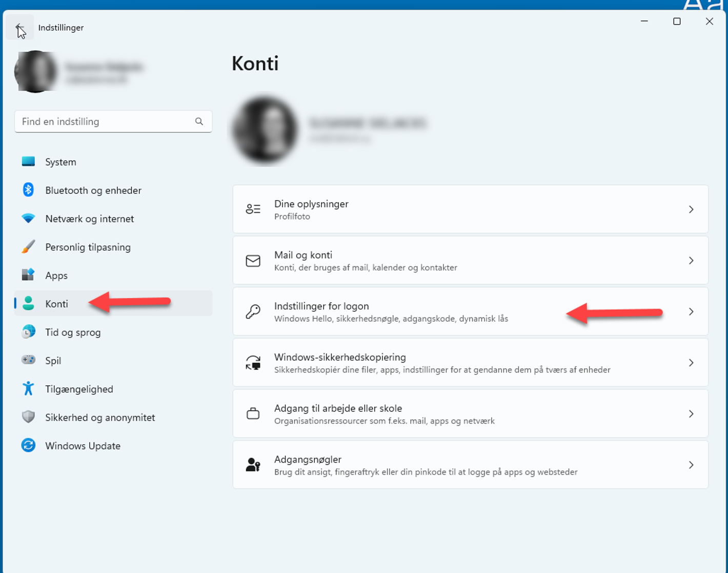Viewport: 728px width, 573px height.
Task: Minimize the Indstillinger window
Action: click(644, 21)
